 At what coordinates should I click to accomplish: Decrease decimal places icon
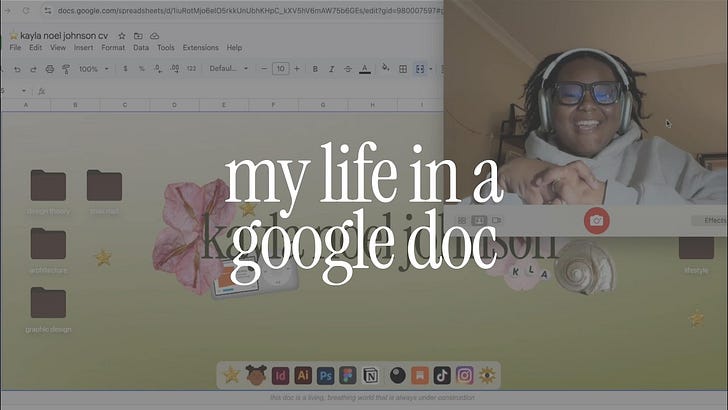point(158,69)
